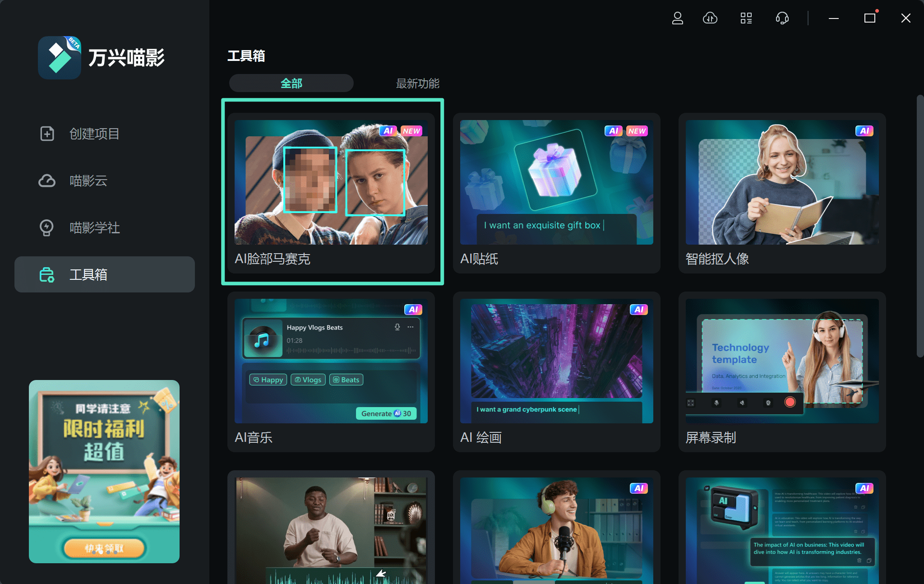Click the AI音乐 label text
The height and width of the screenshot is (584, 924).
pyautogui.click(x=254, y=437)
